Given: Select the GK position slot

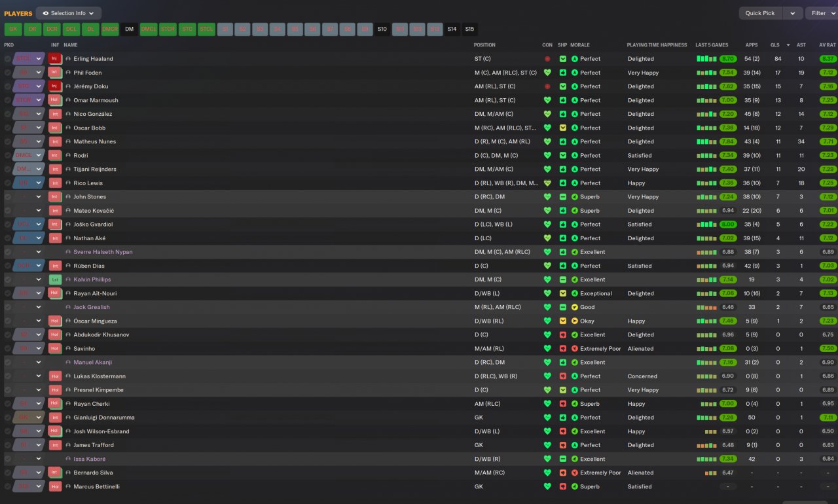Looking at the screenshot, I should pyautogui.click(x=12, y=29).
